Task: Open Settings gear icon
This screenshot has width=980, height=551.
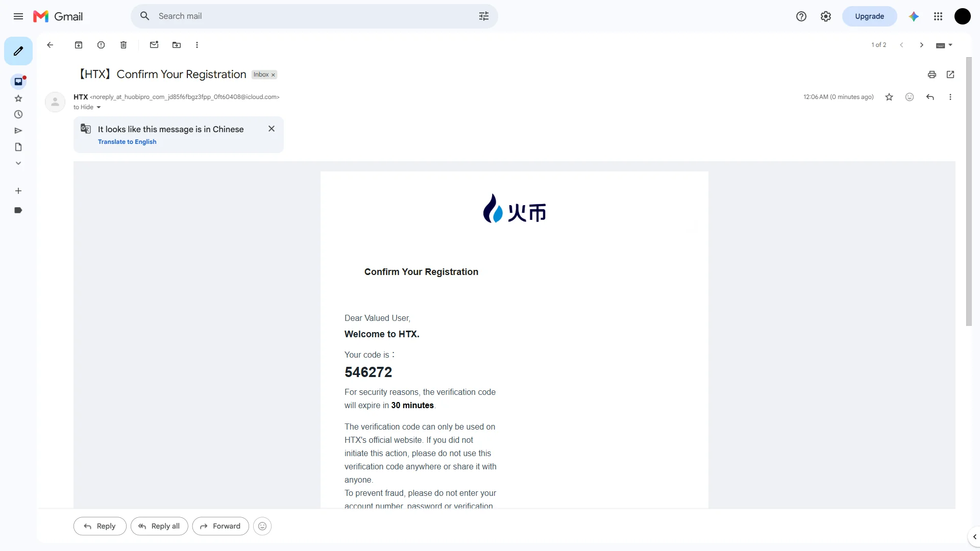Action: [826, 16]
